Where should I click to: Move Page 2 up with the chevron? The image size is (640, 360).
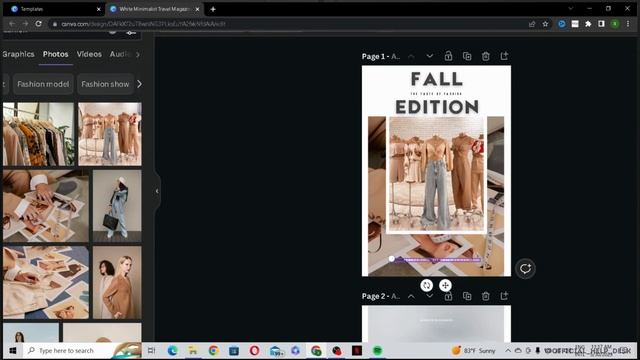411,296
